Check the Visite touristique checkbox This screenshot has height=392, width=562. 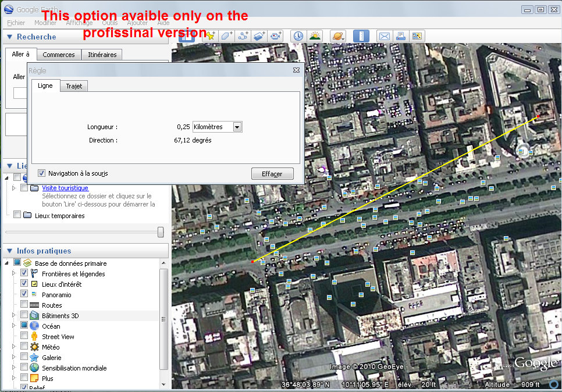point(24,188)
